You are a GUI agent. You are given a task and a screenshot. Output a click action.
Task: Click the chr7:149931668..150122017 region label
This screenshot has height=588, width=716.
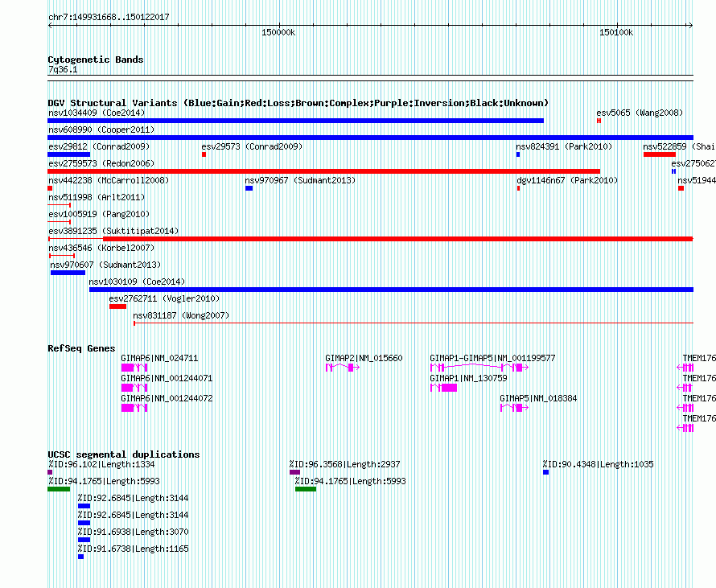click(109, 18)
